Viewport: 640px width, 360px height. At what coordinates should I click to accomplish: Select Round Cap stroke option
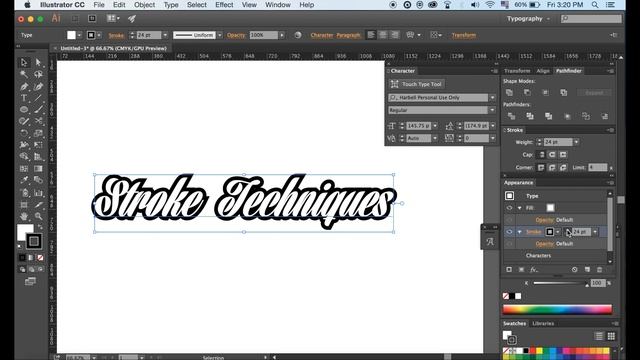point(552,155)
